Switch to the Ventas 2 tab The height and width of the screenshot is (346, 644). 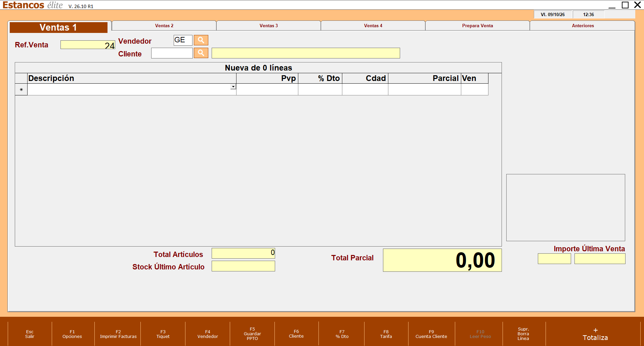[x=164, y=26]
